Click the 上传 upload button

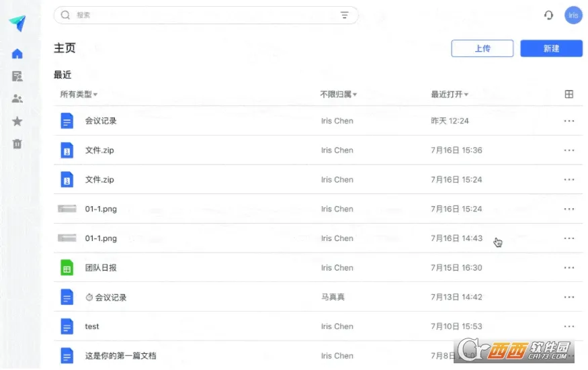[x=482, y=48]
